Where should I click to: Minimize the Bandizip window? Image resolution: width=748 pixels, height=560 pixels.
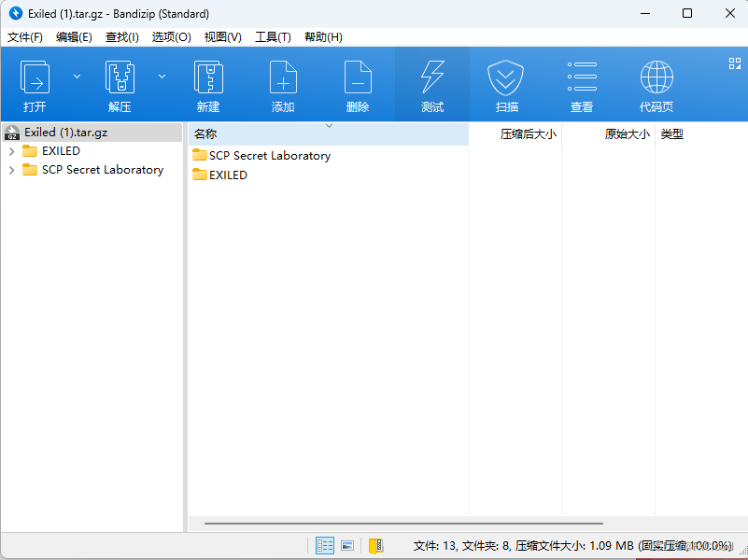coord(645,13)
